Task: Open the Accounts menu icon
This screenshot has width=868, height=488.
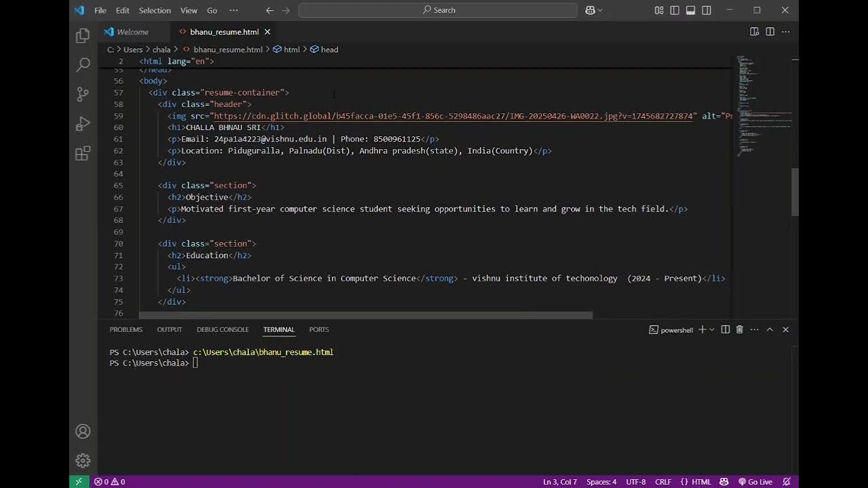Action: (x=83, y=431)
